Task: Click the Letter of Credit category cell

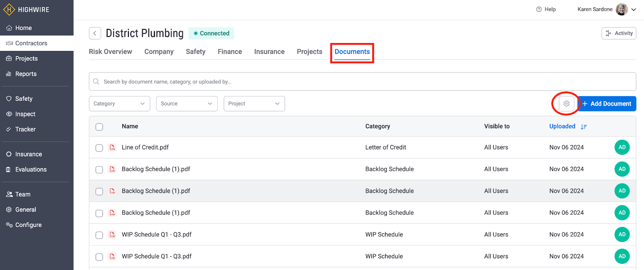Action: point(386,147)
